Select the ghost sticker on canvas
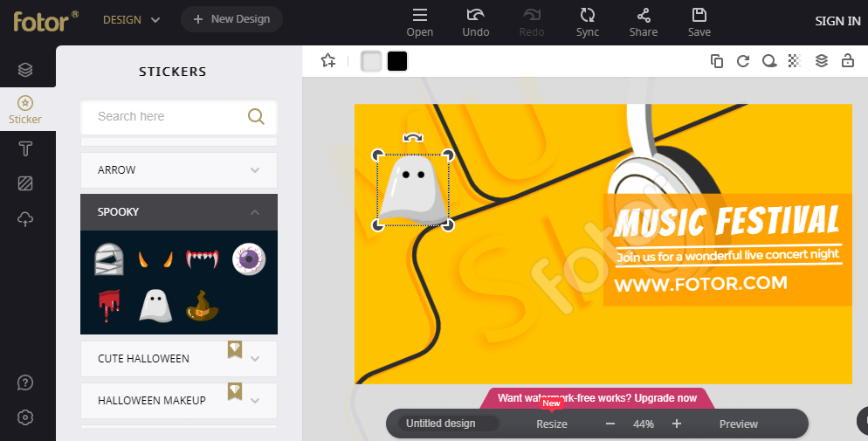Viewport: 868px width, 441px height. [x=413, y=190]
